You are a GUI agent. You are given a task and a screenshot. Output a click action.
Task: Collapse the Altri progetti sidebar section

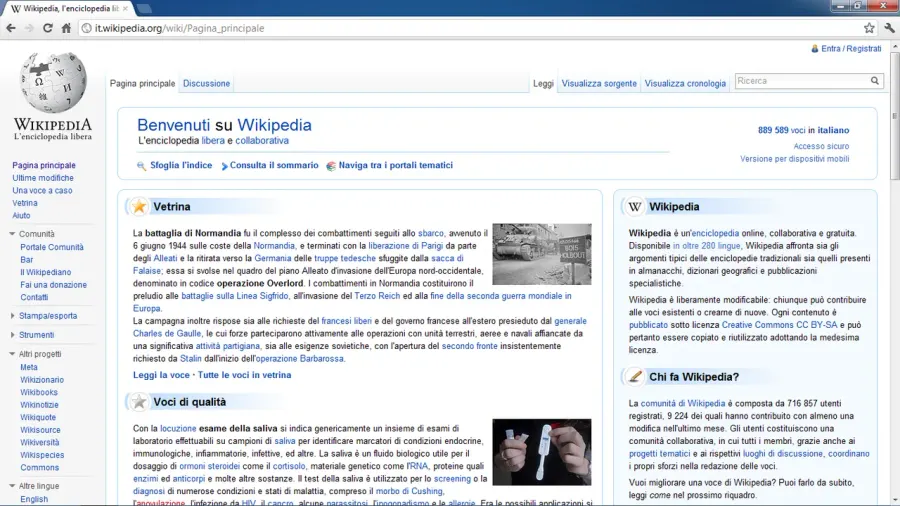12,353
